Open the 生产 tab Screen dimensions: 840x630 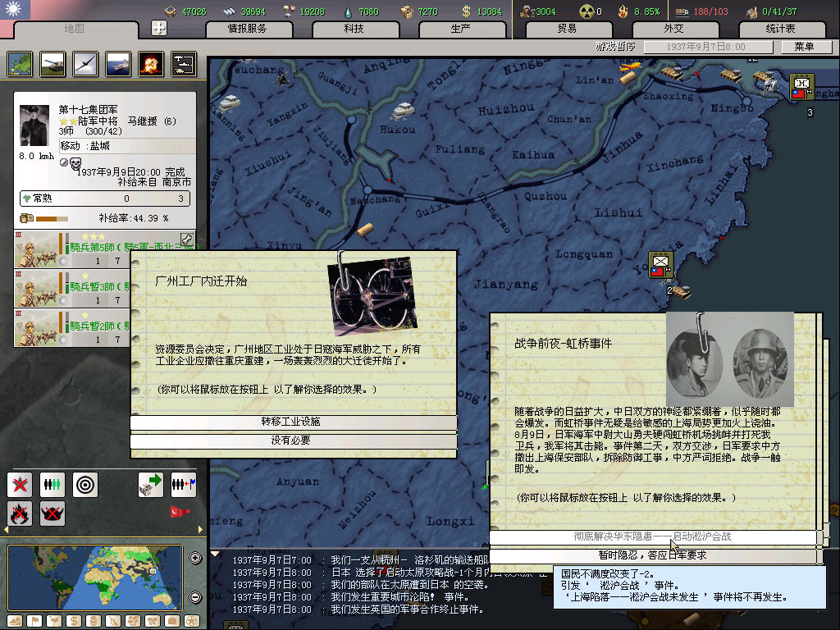461,29
